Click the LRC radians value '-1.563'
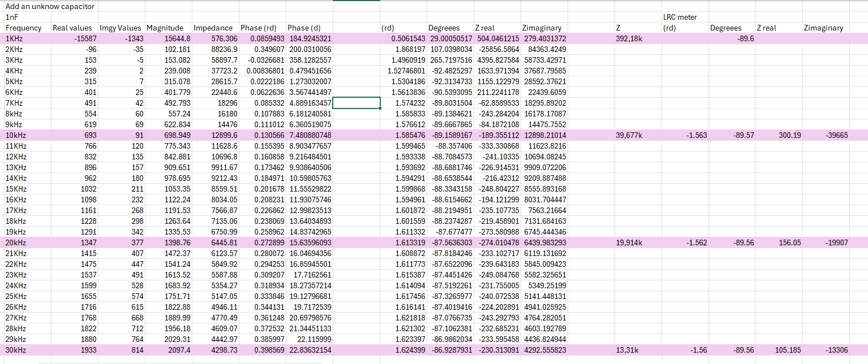Screen dimensions: 868x364 696,136
